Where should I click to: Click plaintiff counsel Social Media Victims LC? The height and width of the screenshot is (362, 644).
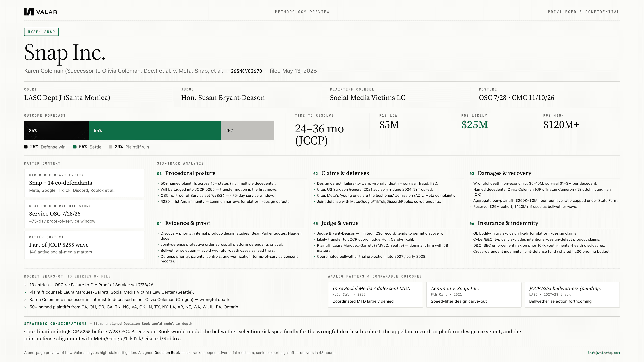click(367, 98)
